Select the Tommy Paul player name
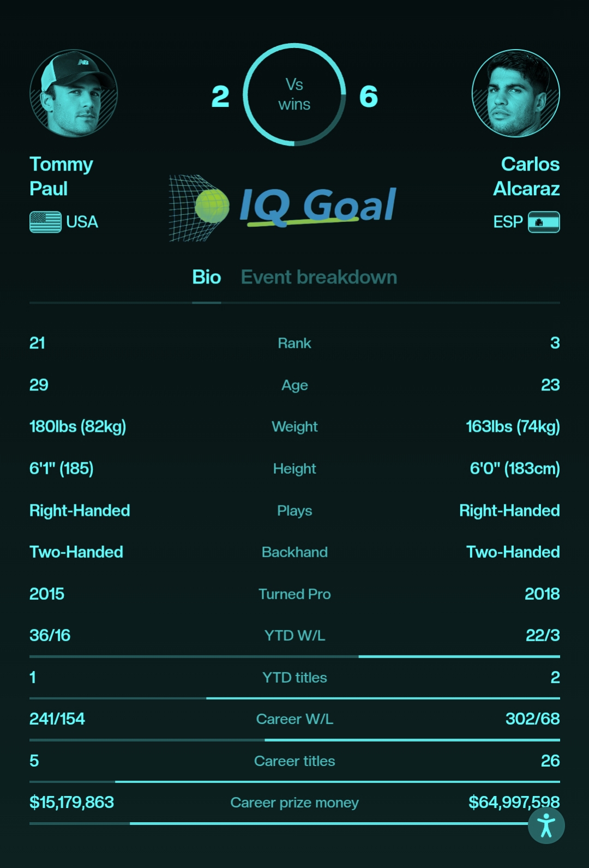 tap(61, 176)
